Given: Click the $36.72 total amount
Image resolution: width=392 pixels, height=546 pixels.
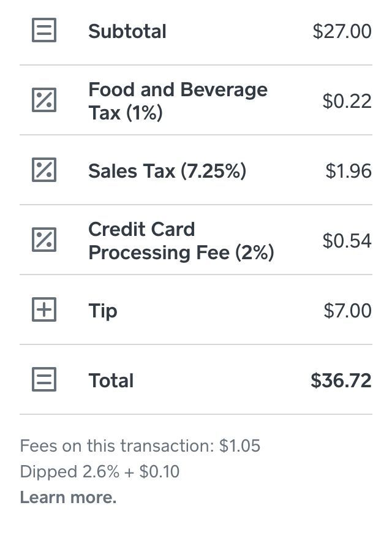Looking at the screenshot, I should coord(341,381).
